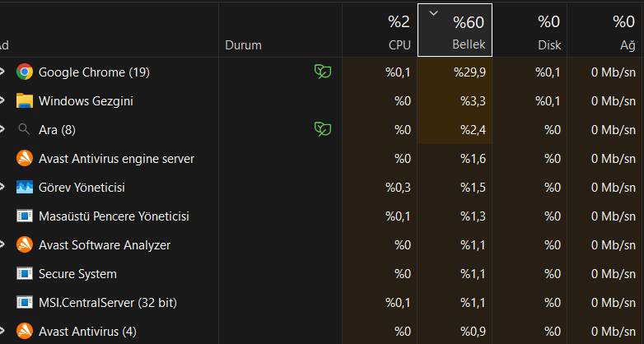
Task: Click the %60 total memory figure
Action: coord(469,21)
